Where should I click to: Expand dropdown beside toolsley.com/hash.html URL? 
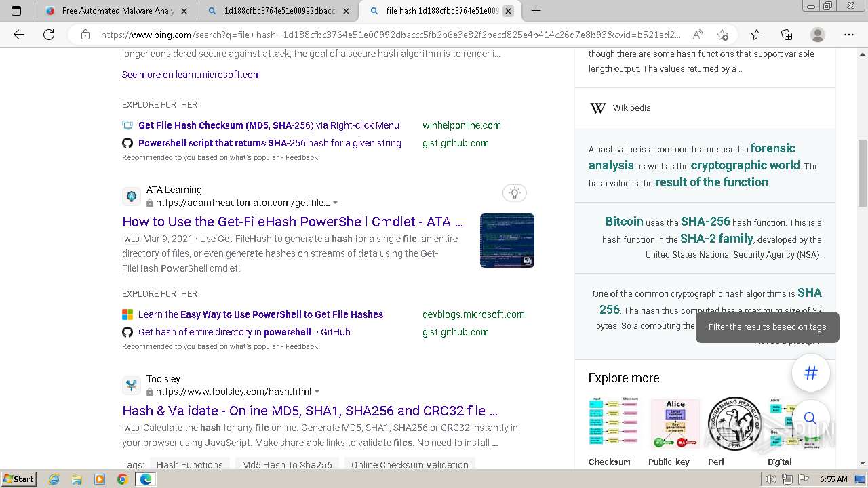tap(317, 392)
